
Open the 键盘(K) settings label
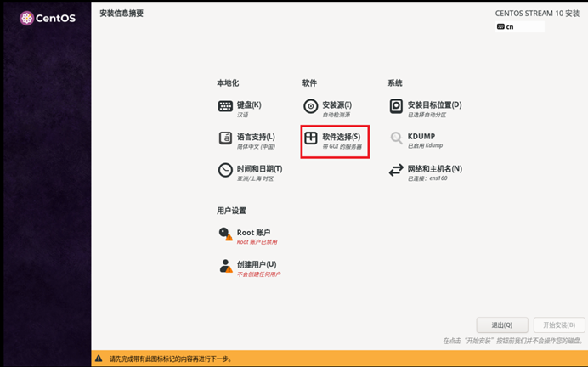(x=249, y=105)
